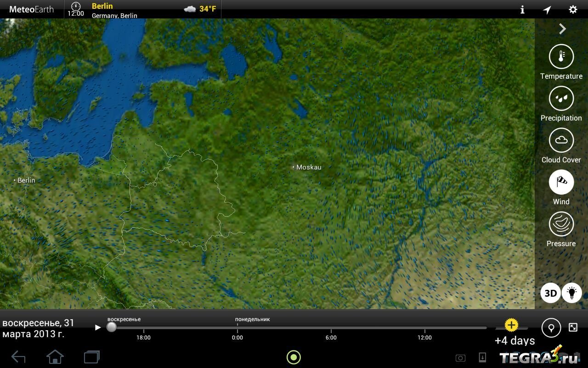Open the info icon in top bar
Image resolution: width=588 pixels, height=368 pixels.
point(522,10)
